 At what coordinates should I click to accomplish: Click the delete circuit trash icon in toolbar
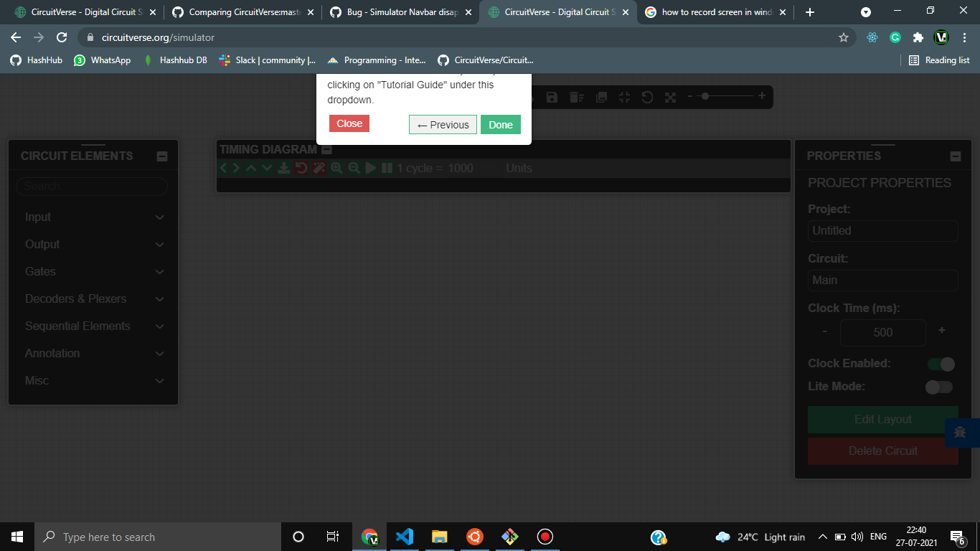click(576, 97)
